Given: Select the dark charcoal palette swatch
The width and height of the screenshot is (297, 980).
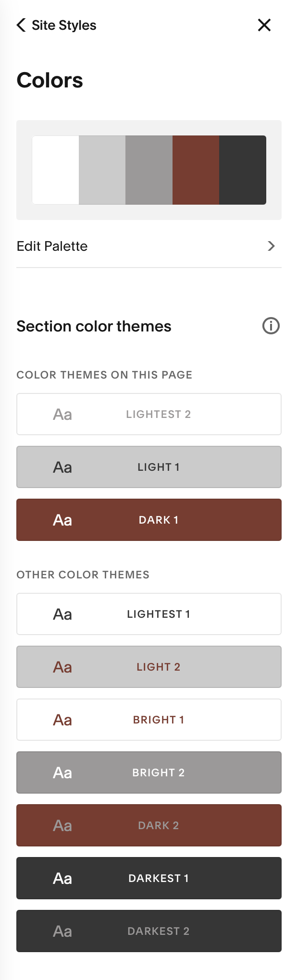Looking at the screenshot, I should [243, 170].
